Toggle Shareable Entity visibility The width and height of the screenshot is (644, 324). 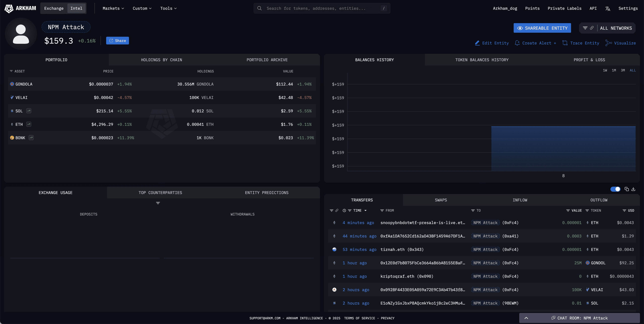542,28
